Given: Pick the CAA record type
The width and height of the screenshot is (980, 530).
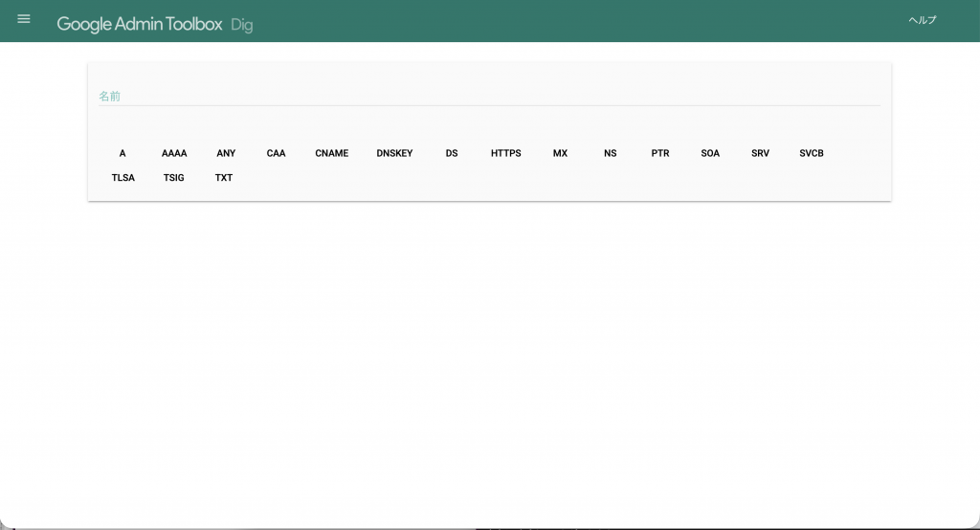Looking at the screenshot, I should click(276, 153).
